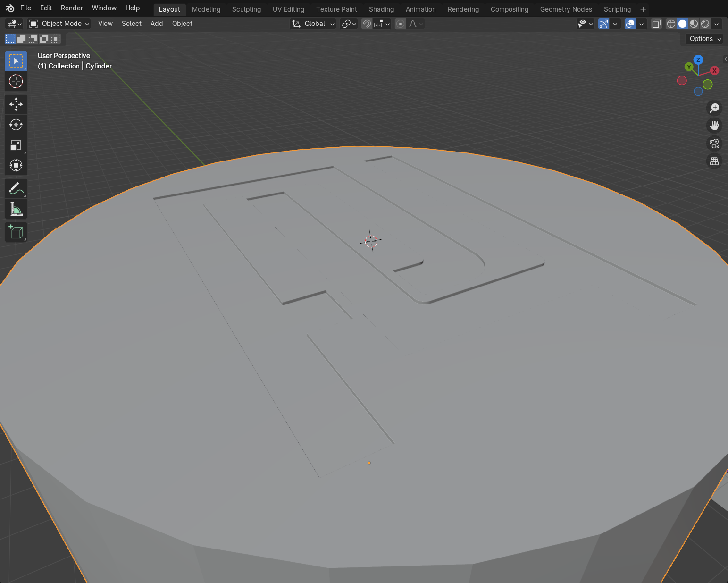This screenshot has width=728, height=583.
Task: Expand shading options dropdown arrow
Action: tap(717, 24)
